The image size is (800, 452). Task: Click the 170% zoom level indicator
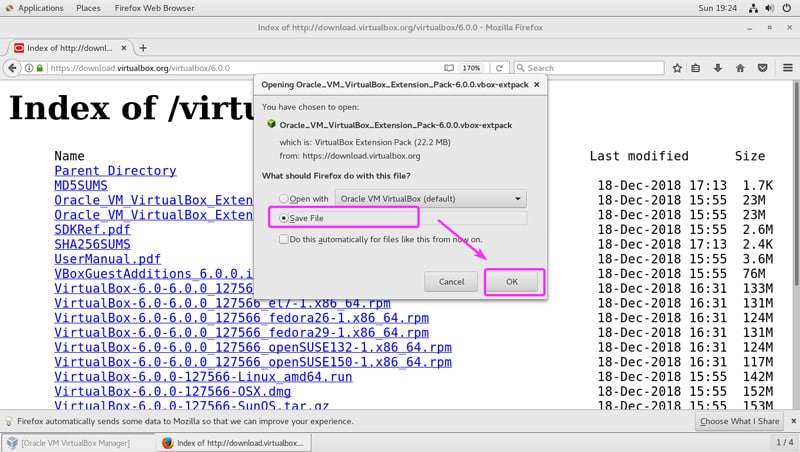pos(474,68)
